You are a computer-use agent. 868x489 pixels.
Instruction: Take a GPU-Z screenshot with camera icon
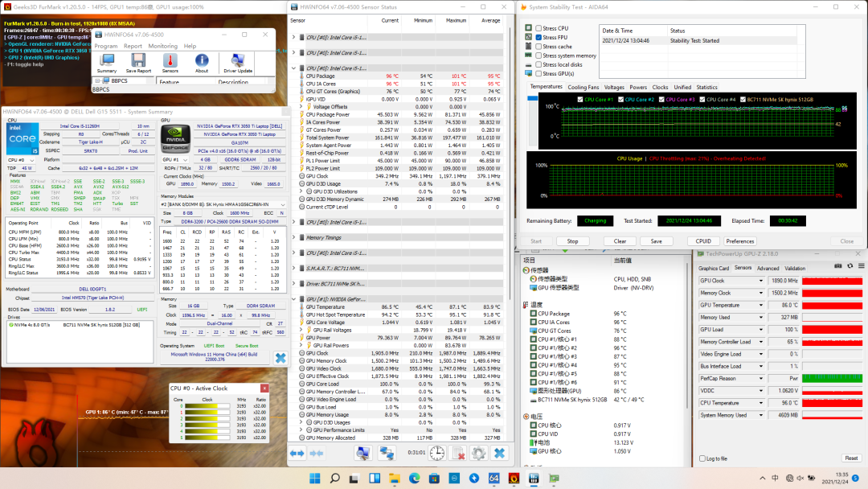tap(838, 266)
